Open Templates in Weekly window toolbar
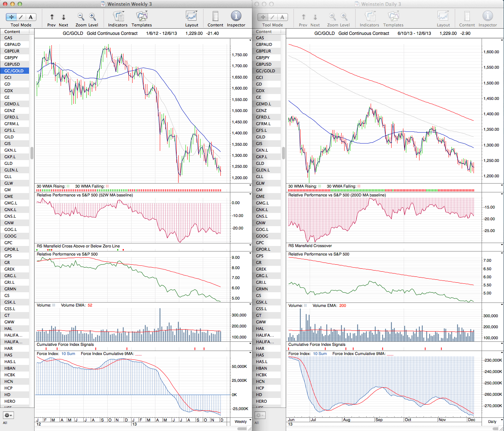This screenshot has width=504, height=431. click(x=141, y=17)
